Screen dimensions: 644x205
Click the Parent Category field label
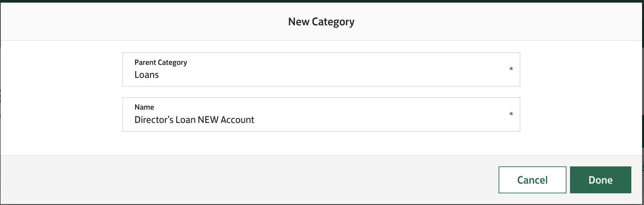[x=161, y=62]
